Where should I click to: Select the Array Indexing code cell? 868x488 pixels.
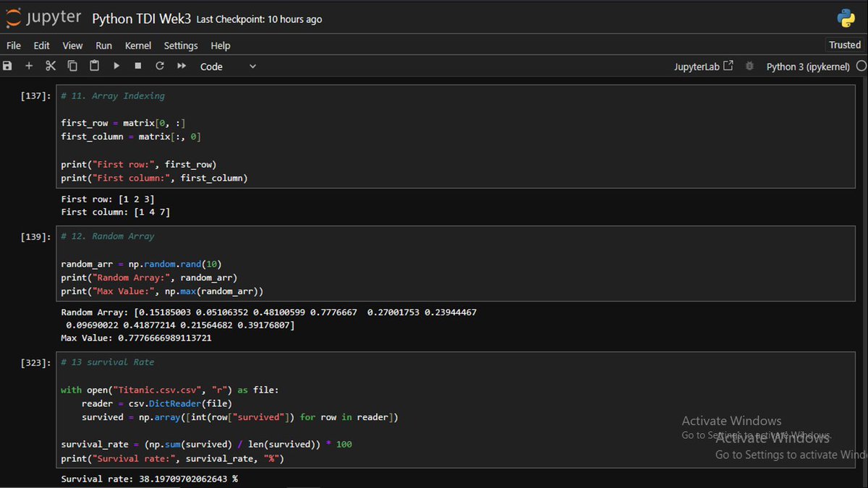[457, 137]
